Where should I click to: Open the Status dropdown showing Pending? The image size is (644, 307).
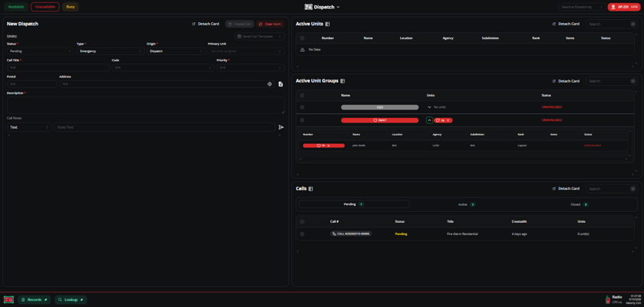41,51
